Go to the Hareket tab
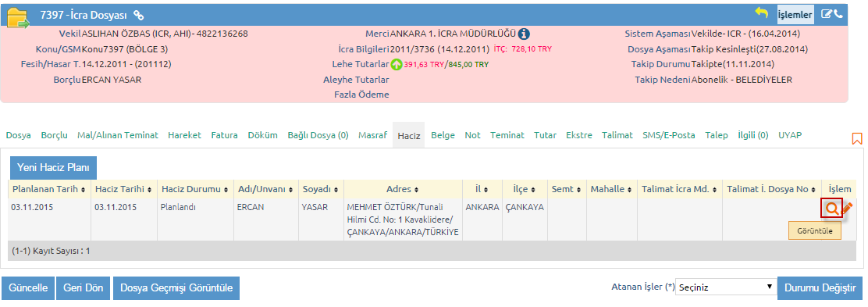This screenshot has width=868, height=307. click(184, 135)
